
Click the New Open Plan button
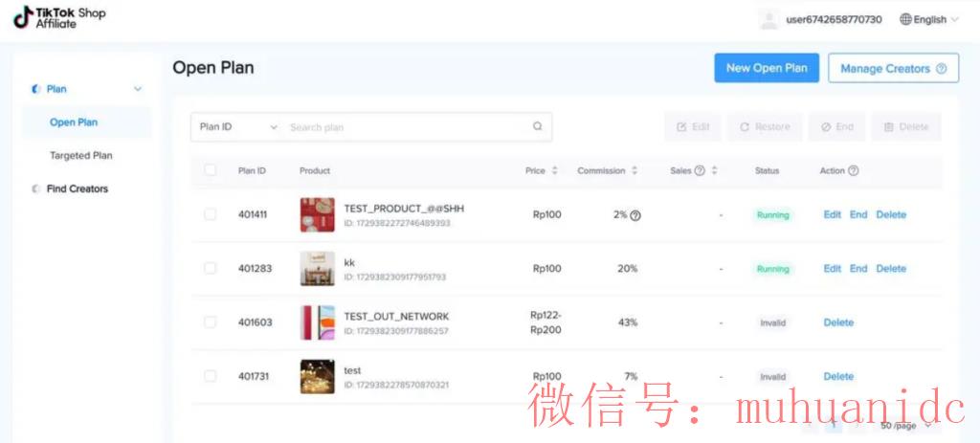click(767, 68)
